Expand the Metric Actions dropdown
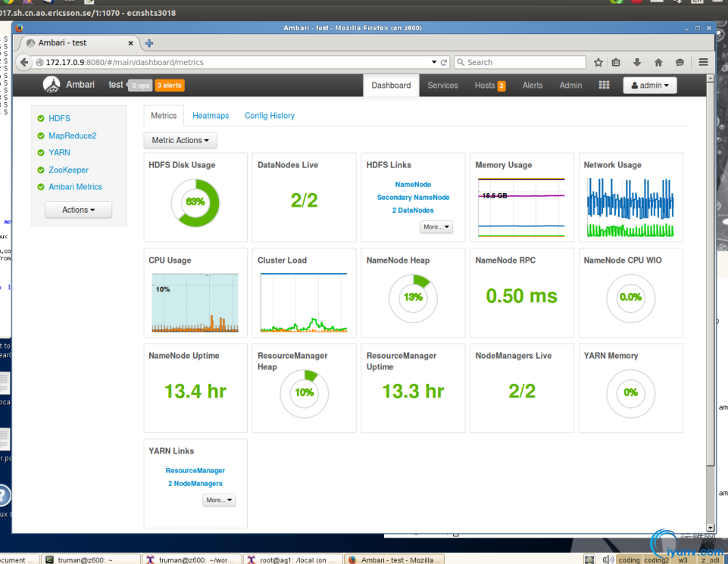 [180, 141]
